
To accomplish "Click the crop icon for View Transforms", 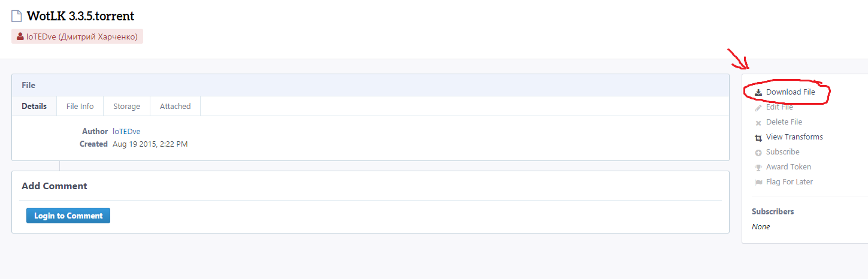I will (x=758, y=138).
